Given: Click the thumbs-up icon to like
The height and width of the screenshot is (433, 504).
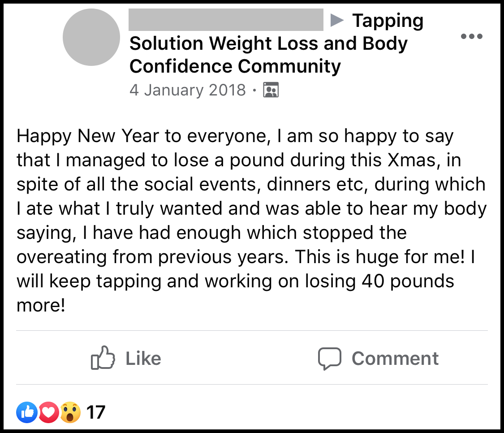Looking at the screenshot, I should [x=103, y=358].
